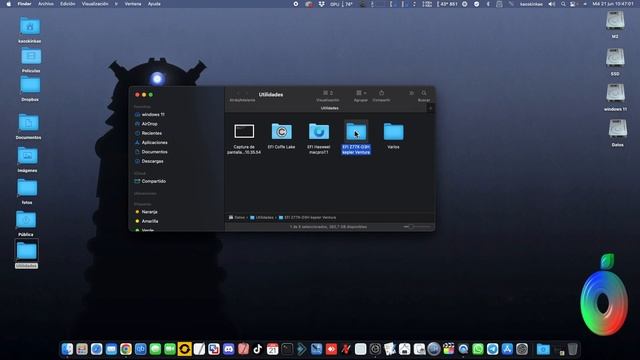This screenshot has height=360, width=640.
Task: Open Final Cut Pro from the Dock
Action: pos(449,349)
